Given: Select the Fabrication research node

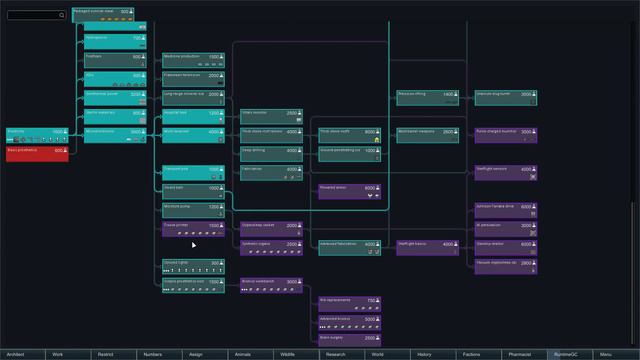Looking at the screenshot, I should click(271, 173).
